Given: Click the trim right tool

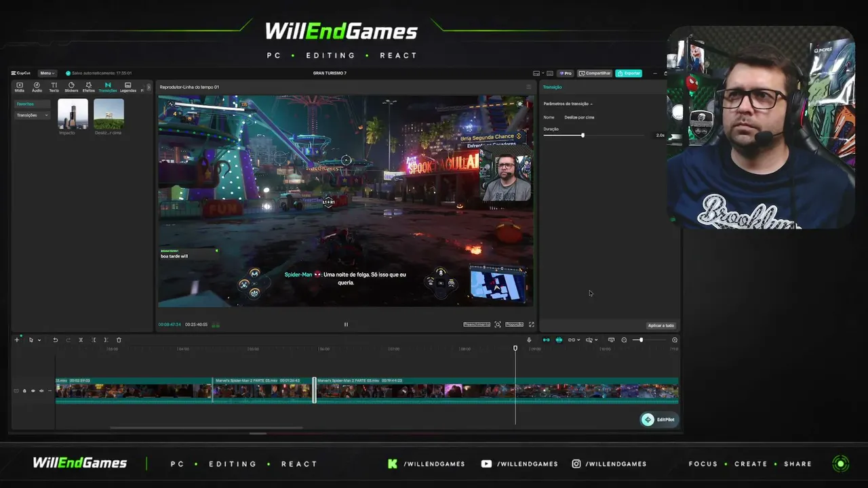Looking at the screenshot, I should (106, 340).
